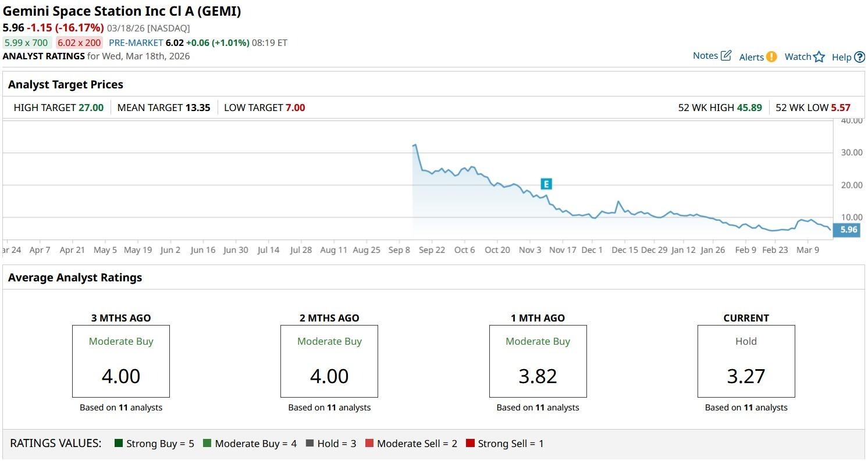Open the Notes pencil icon

tap(726, 56)
